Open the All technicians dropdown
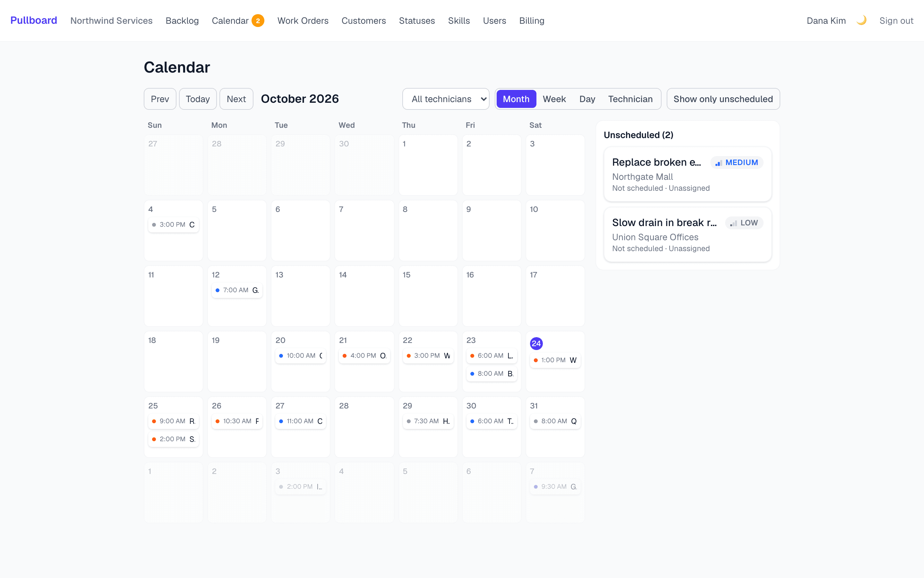924x578 pixels. click(446, 99)
